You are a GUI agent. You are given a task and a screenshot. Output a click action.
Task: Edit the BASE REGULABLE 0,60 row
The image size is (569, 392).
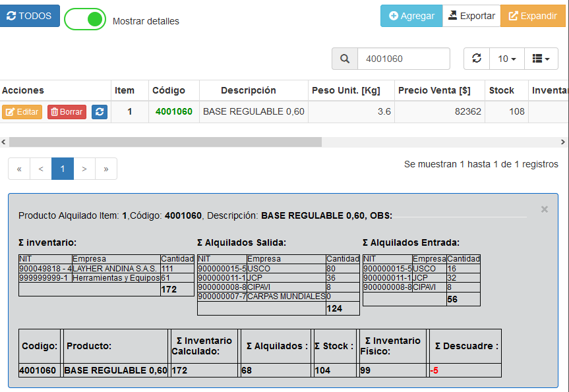pos(22,112)
